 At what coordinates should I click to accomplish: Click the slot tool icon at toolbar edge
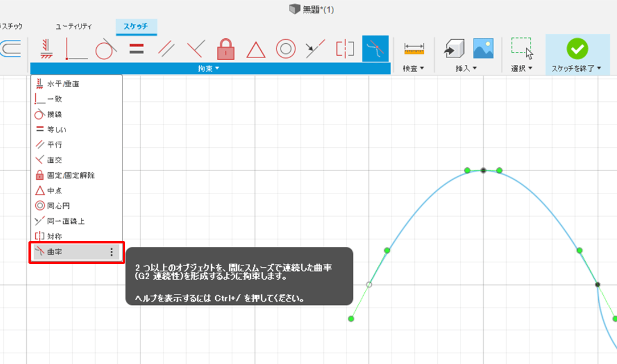[x=10, y=49]
